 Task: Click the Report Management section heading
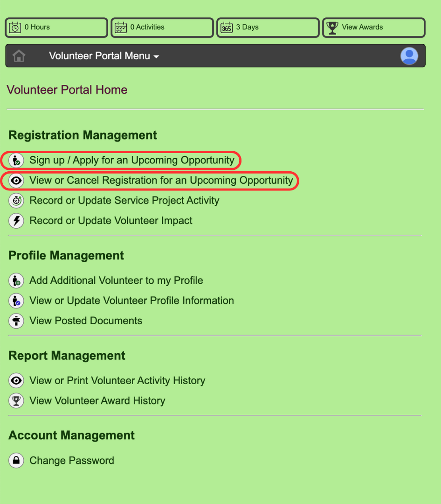(67, 356)
